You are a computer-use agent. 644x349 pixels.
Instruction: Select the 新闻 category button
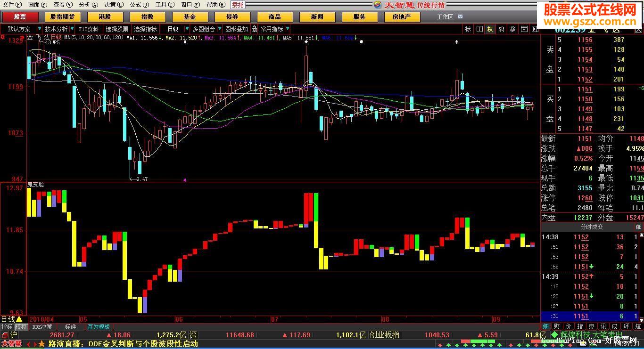[x=317, y=17]
